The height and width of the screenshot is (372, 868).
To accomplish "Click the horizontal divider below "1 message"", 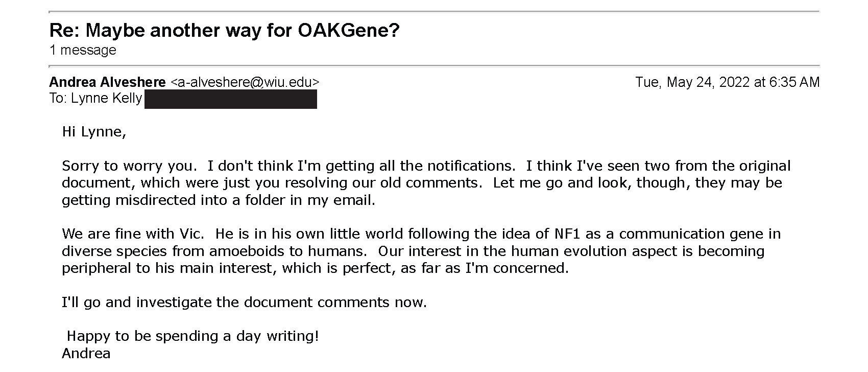I will (435, 66).
